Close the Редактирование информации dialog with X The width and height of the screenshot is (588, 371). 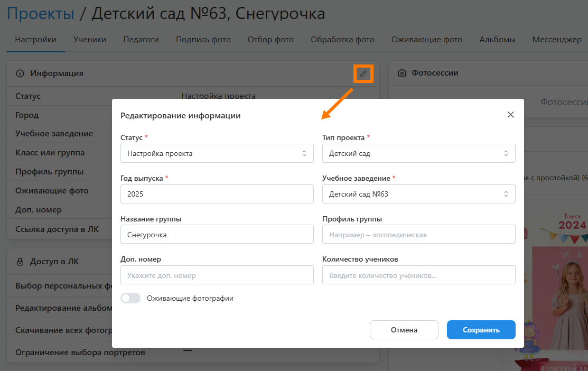(x=510, y=115)
